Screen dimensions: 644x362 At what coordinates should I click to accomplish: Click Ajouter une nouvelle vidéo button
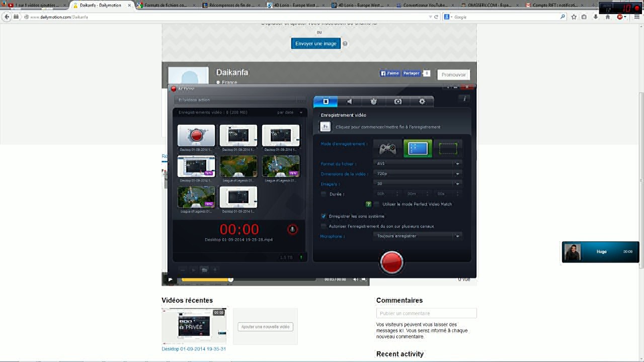(x=265, y=327)
